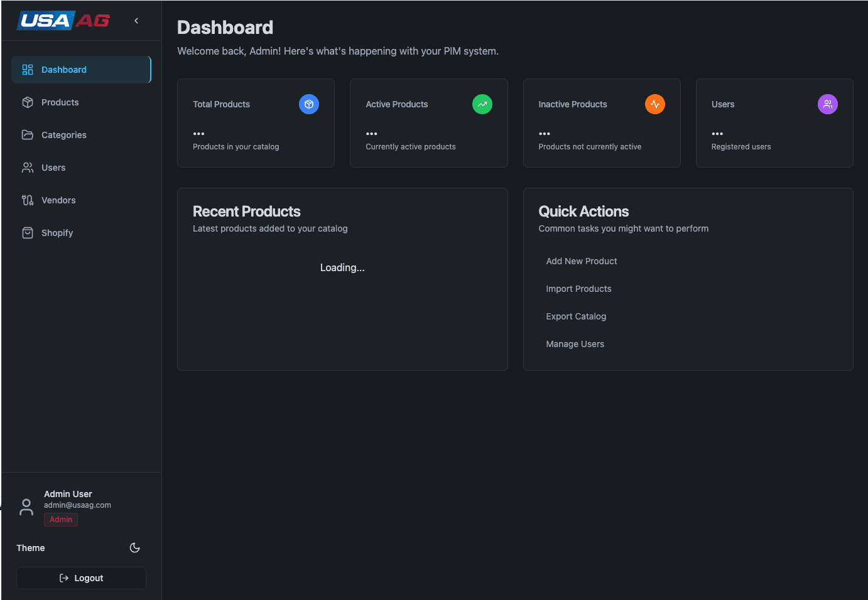The height and width of the screenshot is (600, 868).
Task: Click the orange Inactive Products activity icon
Action: point(654,104)
